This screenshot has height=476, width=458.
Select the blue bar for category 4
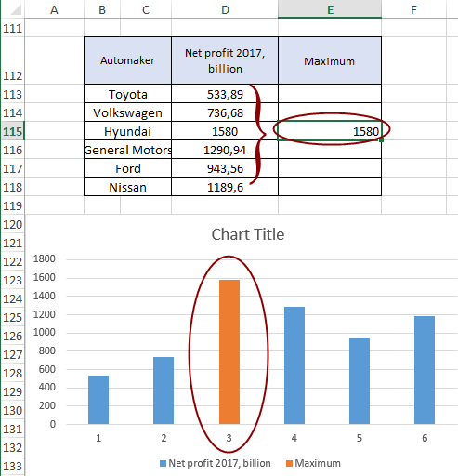(294, 365)
